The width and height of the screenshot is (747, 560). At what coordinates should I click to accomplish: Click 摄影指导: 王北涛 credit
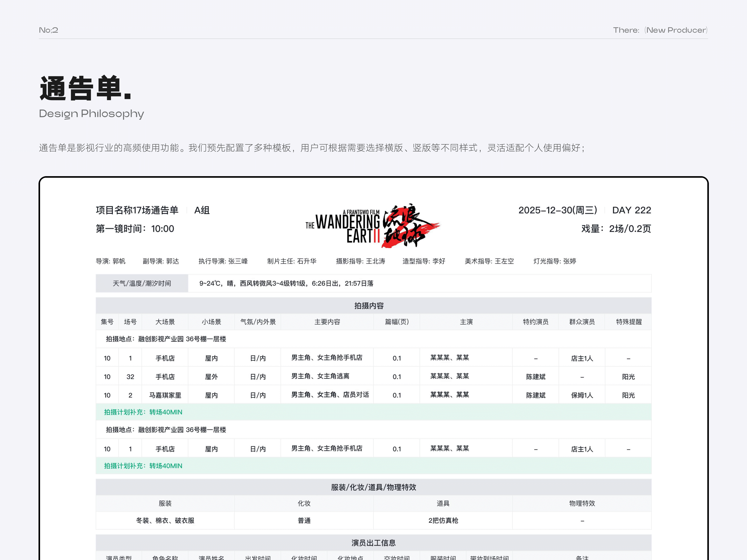pos(360,261)
